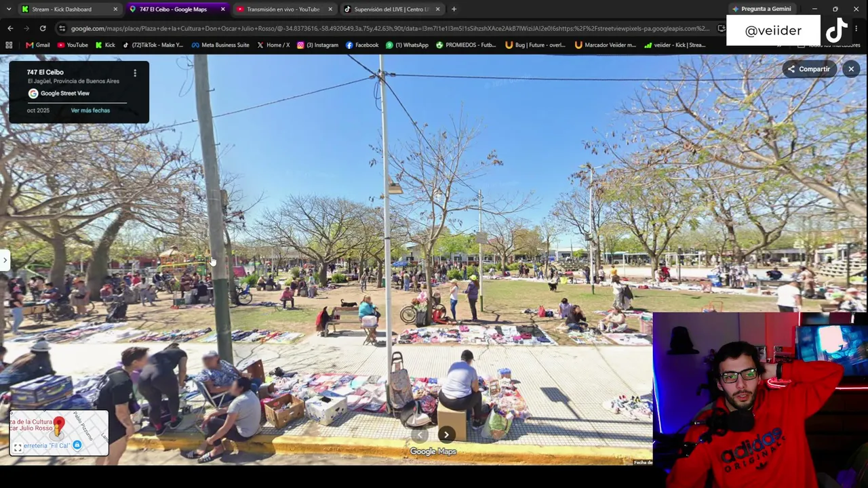Open the Home / X bookmark
The height and width of the screenshot is (488, 868).
(x=273, y=45)
